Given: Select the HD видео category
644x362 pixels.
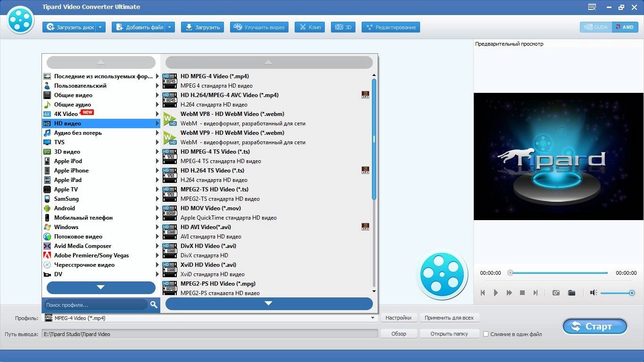Looking at the screenshot, I should [x=101, y=123].
